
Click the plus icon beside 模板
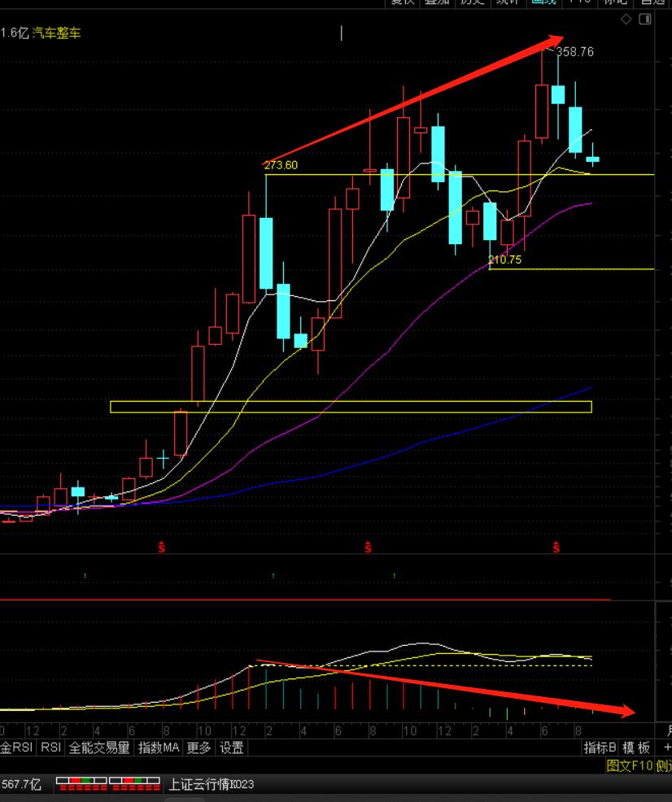[667, 748]
